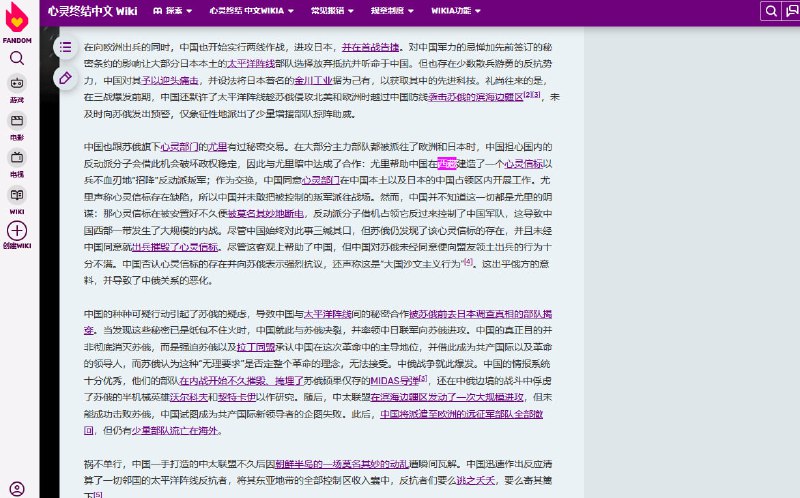
Task: Open the 并在首战告捷 link
Action: coord(370,47)
